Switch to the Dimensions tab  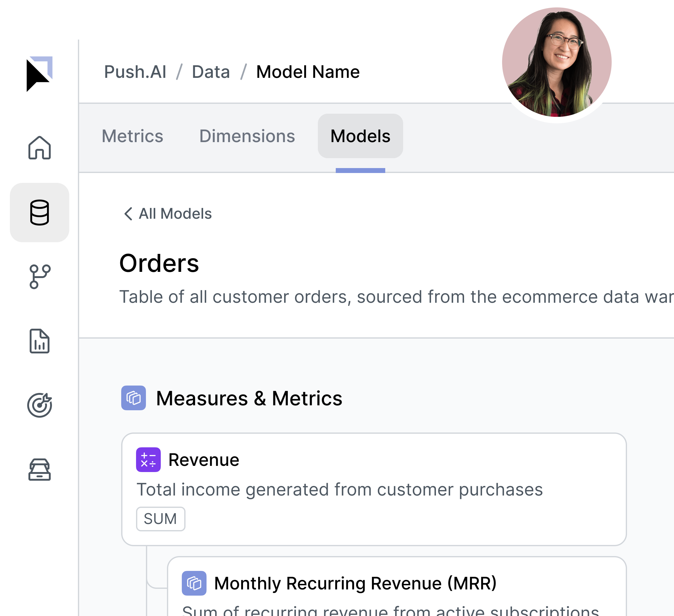point(247,136)
